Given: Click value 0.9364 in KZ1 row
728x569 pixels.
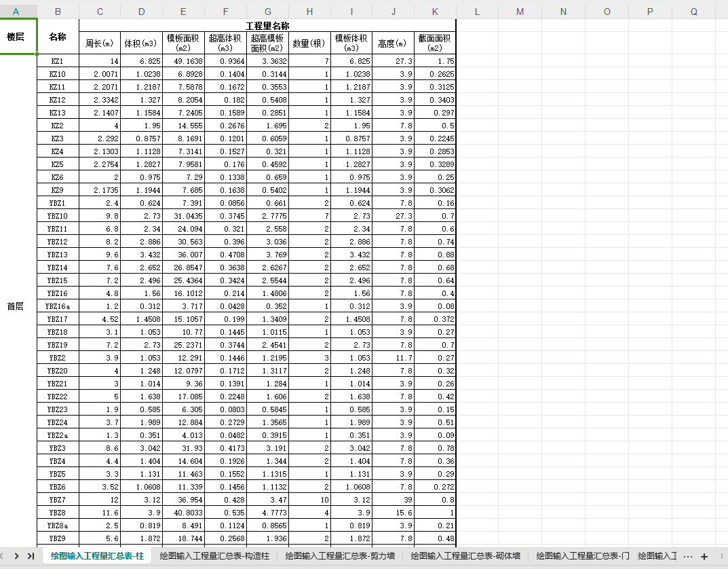Looking at the screenshot, I should pyautogui.click(x=226, y=61).
